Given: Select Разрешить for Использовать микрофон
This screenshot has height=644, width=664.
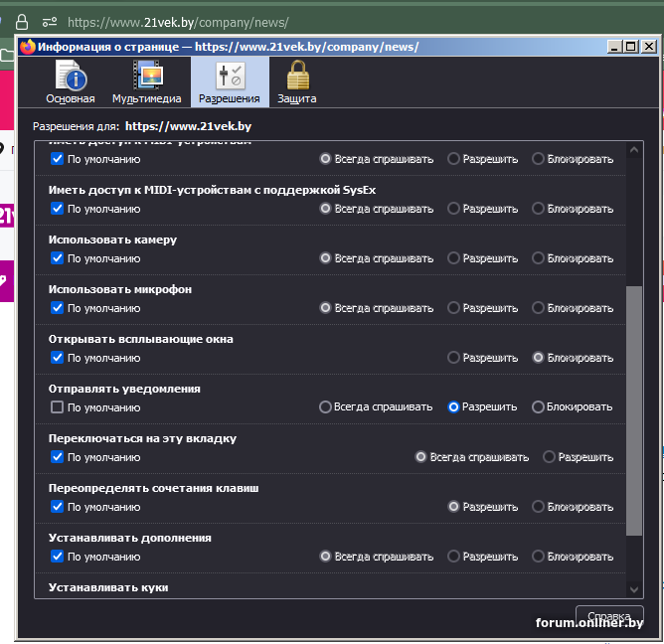Looking at the screenshot, I should (x=453, y=307).
